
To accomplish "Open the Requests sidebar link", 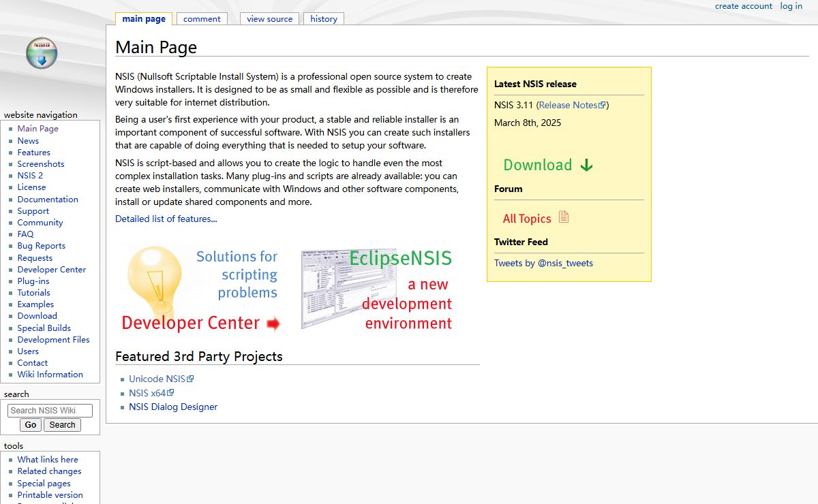I will pyautogui.click(x=35, y=258).
